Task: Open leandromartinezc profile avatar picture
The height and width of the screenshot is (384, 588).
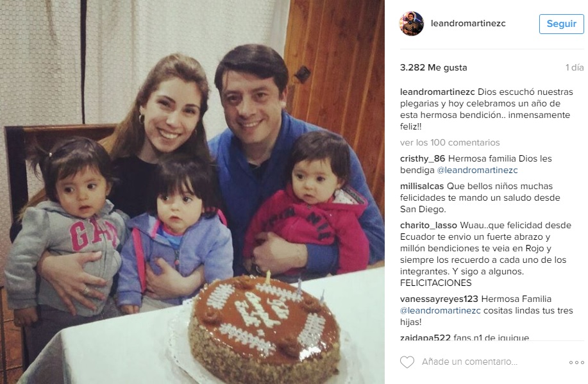Action: [412, 24]
